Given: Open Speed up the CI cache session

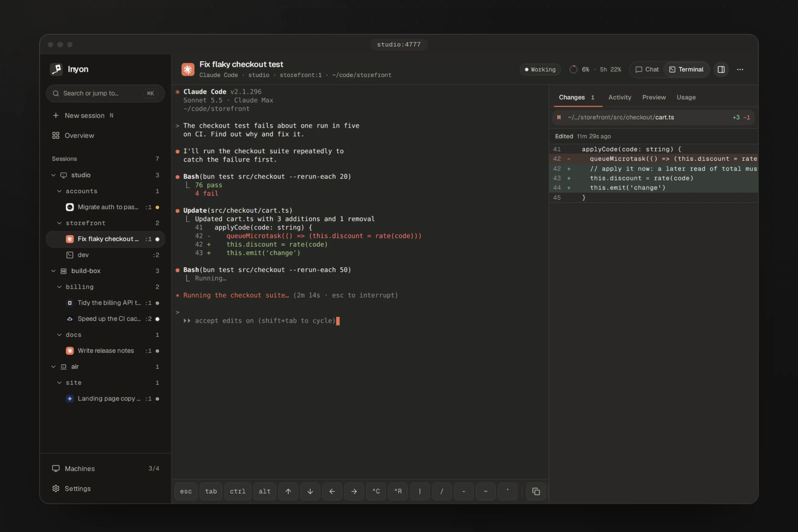Looking at the screenshot, I should click(x=105, y=319).
